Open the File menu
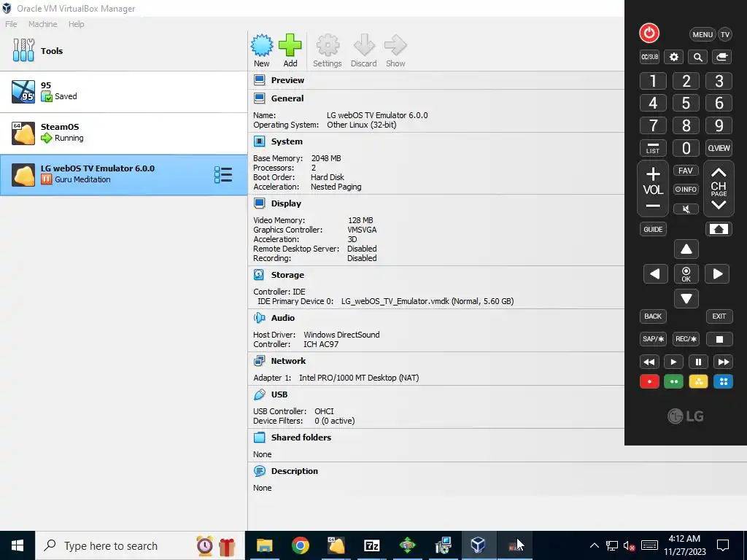Screen dimensions: 747x560 click(x=11, y=24)
